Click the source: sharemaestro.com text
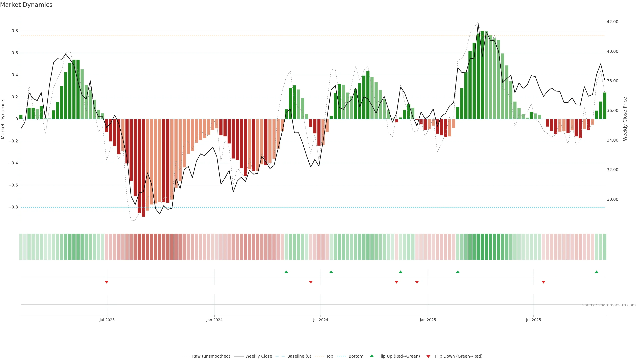 609,305
